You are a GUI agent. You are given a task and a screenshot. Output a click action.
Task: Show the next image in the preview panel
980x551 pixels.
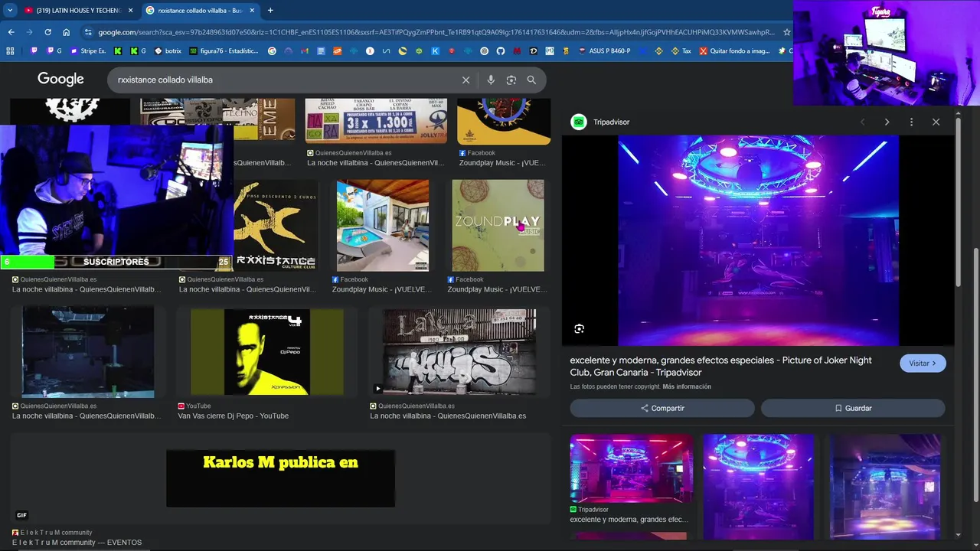(887, 122)
